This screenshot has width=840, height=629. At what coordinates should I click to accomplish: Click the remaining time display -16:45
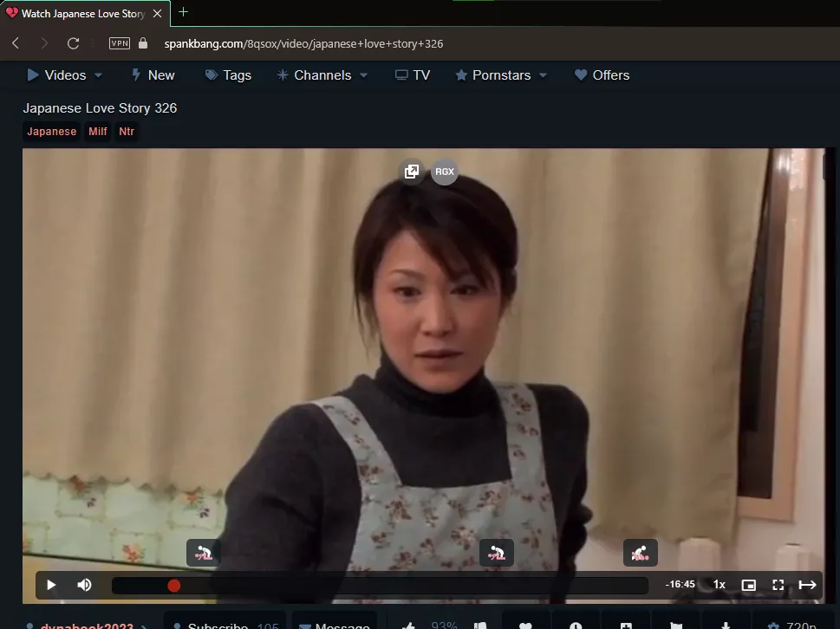point(680,585)
